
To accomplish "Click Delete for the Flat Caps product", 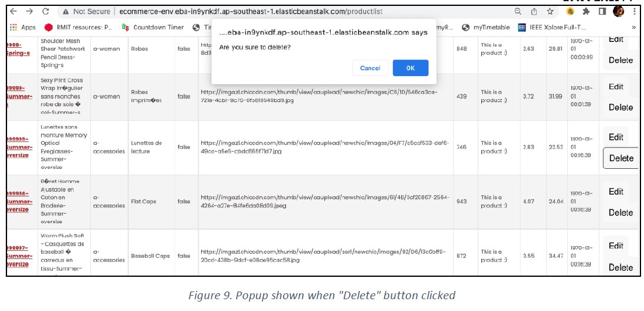I will click(x=620, y=212).
